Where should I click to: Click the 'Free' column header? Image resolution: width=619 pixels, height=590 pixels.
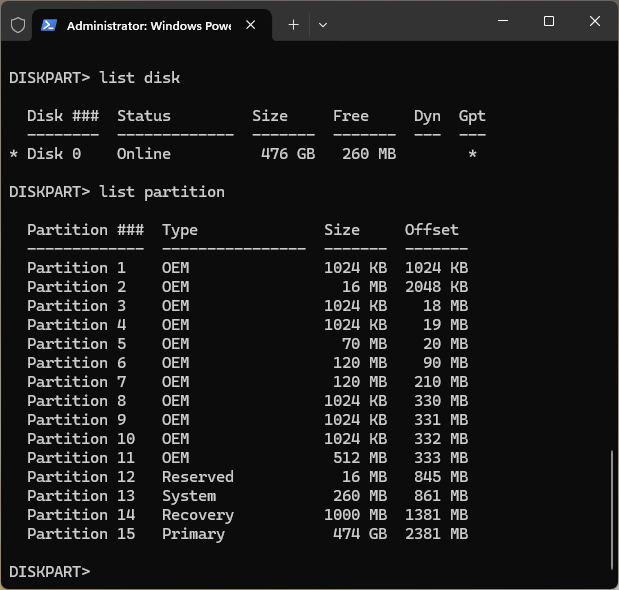pos(351,116)
